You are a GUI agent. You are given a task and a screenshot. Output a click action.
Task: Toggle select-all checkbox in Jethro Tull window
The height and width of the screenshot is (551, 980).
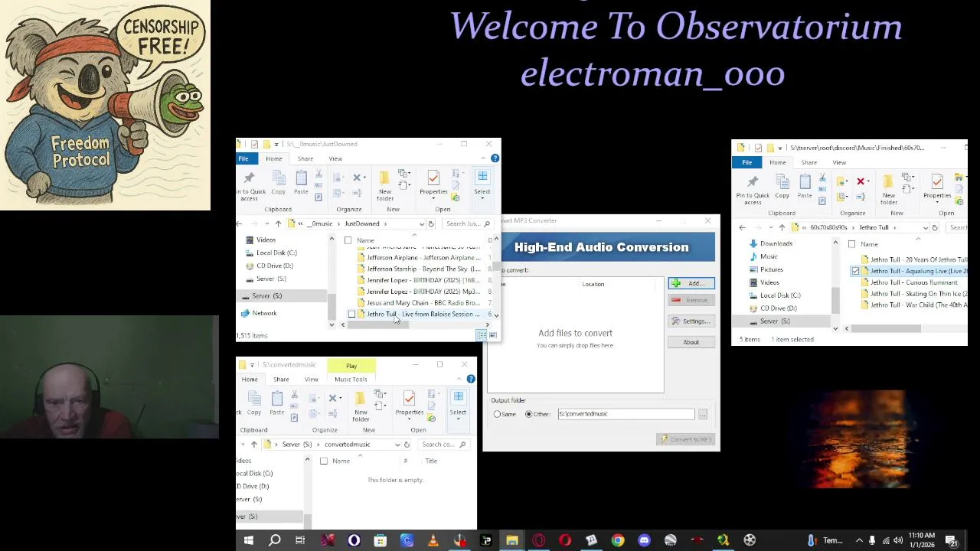pyautogui.click(x=851, y=244)
